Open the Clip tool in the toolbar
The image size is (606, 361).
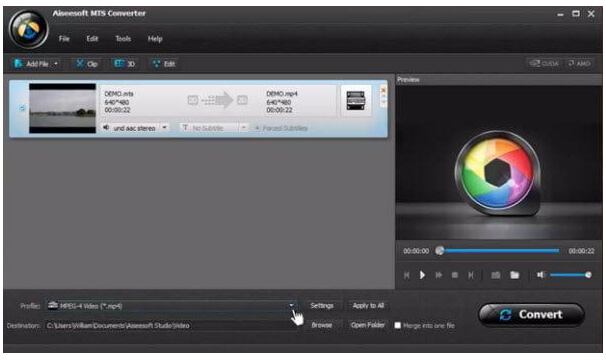click(87, 64)
